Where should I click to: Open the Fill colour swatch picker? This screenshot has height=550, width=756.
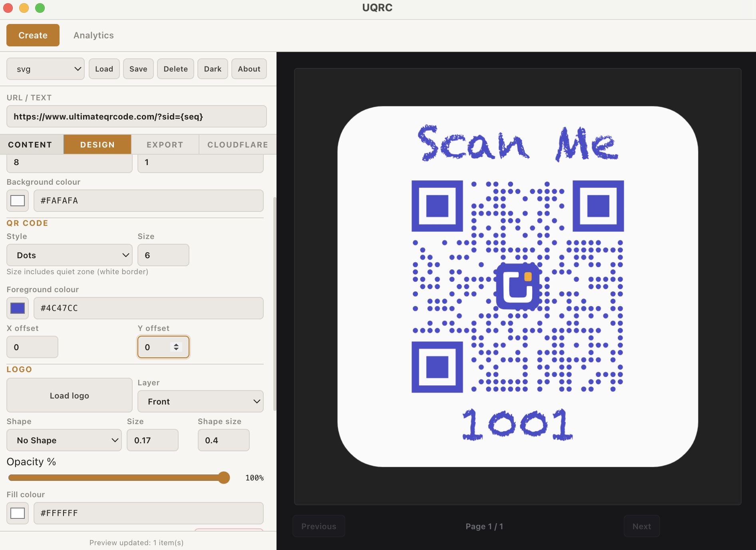coord(18,513)
